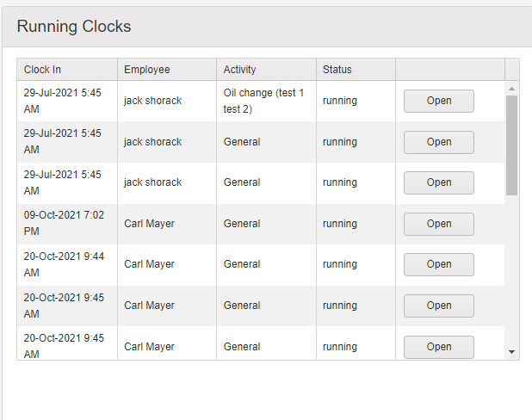532x420 pixels.
Task: Click the vertical scrollbar thumb
Action: pyautogui.click(x=511, y=145)
